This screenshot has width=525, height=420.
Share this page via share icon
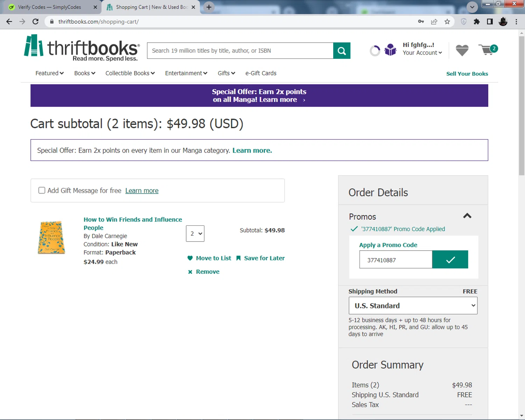pyautogui.click(x=434, y=22)
